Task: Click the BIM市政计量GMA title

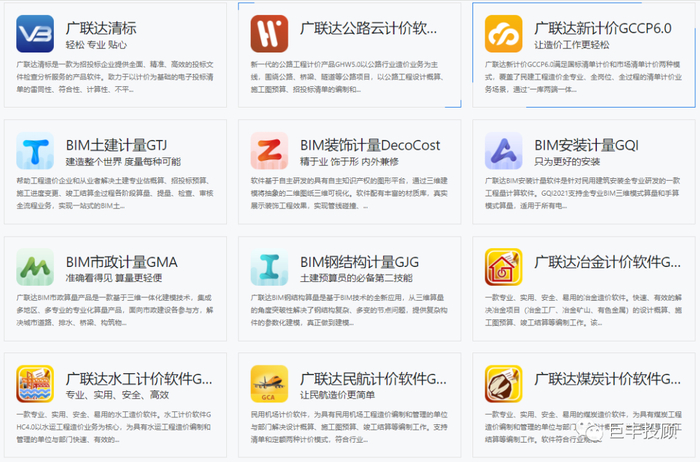Action: 121,262
